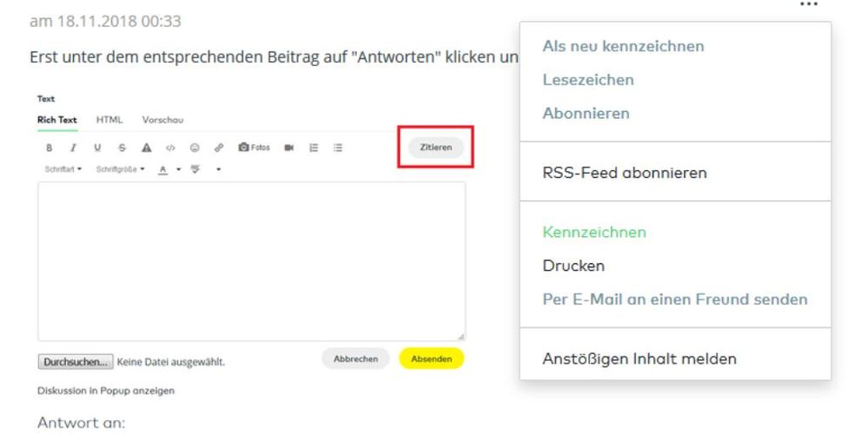This screenshot has width=868, height=447.
Task: Switch to the HTML tab
Action: (109, 120)
